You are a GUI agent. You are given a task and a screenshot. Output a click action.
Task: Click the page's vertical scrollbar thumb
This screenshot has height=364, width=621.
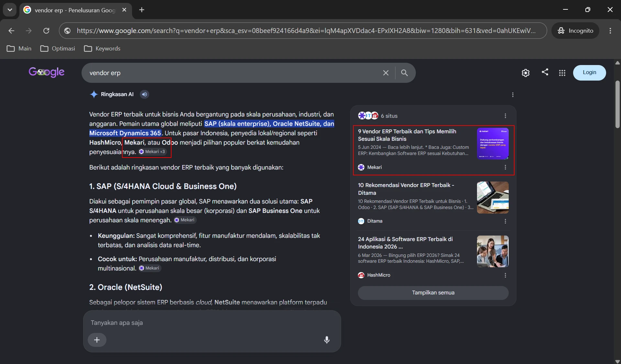click(617, 104)
